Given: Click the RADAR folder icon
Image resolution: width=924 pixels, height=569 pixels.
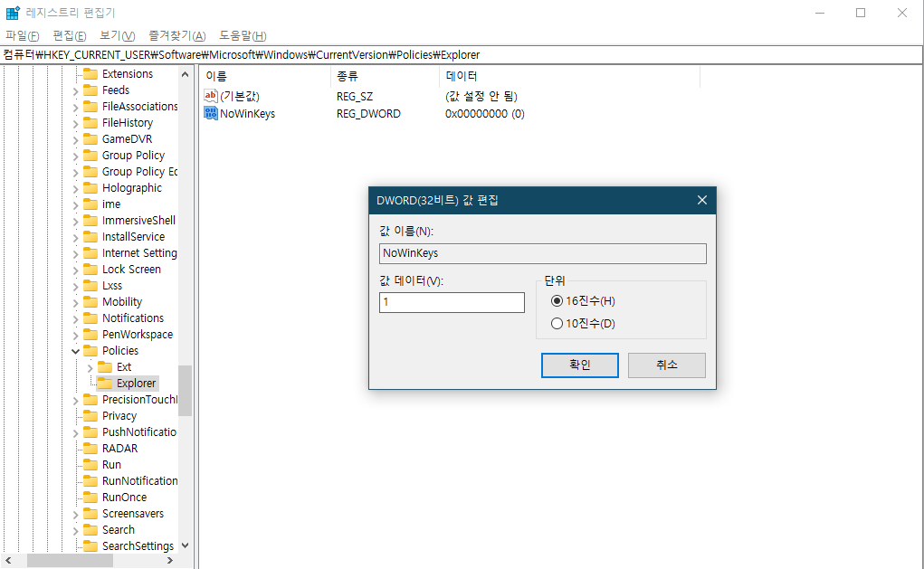Looking at the screenshot, I should coord(90,449).
